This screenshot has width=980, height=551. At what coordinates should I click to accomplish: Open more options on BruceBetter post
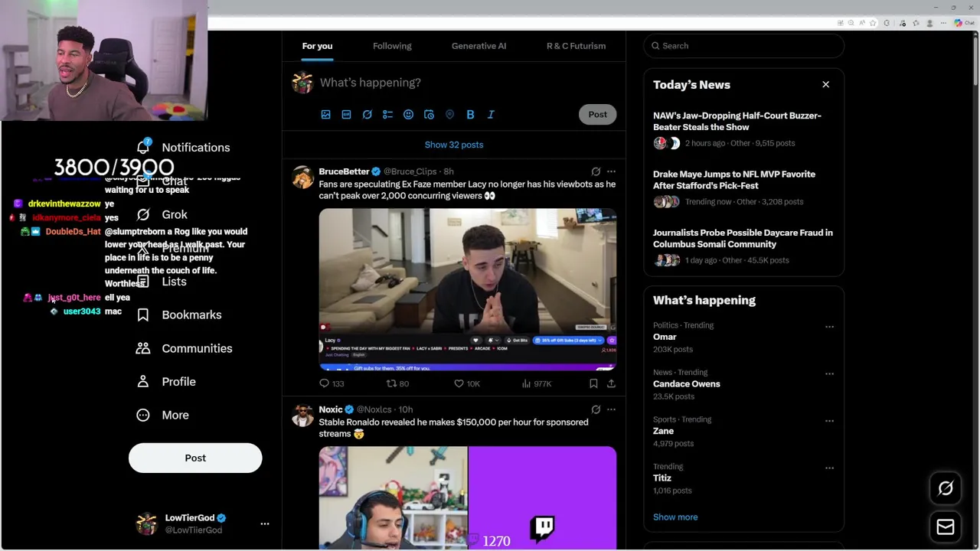(611, 171)
